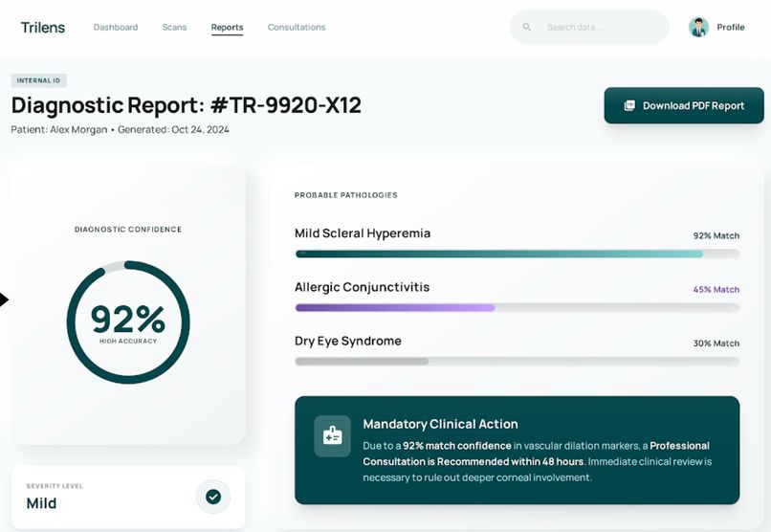Click the medical kit icon
This screenshot has width=771, height=532.
pyautogui.click(x=333, y=436)
